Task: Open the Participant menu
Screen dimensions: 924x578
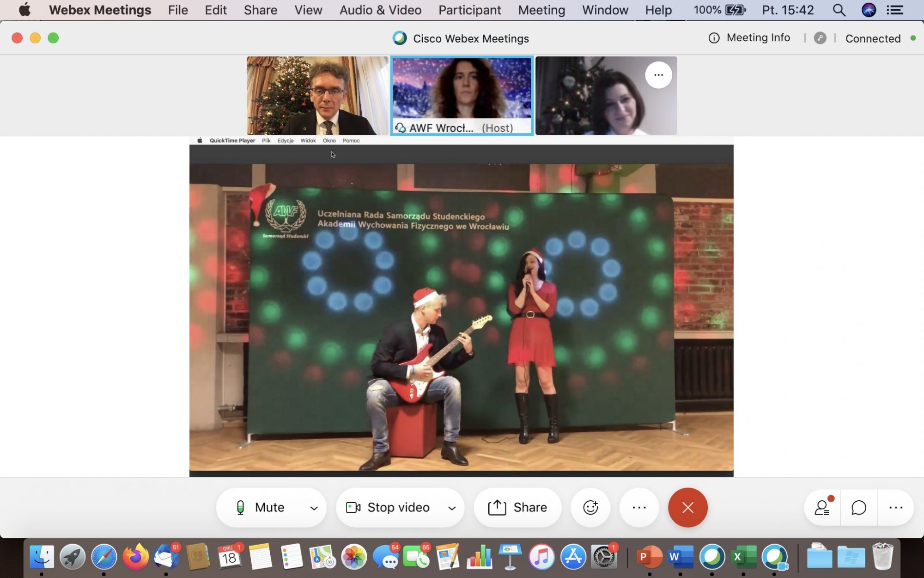Action: pyautogui.click(x=469, y=10)
